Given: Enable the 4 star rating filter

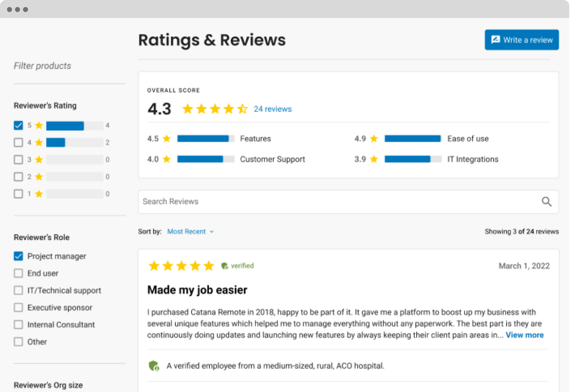Looking at the screenshot, I should coord(18,143).
